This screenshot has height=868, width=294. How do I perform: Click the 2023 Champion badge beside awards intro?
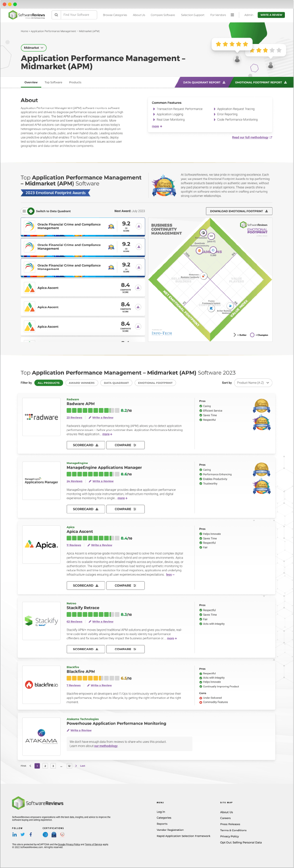point(164,185)
